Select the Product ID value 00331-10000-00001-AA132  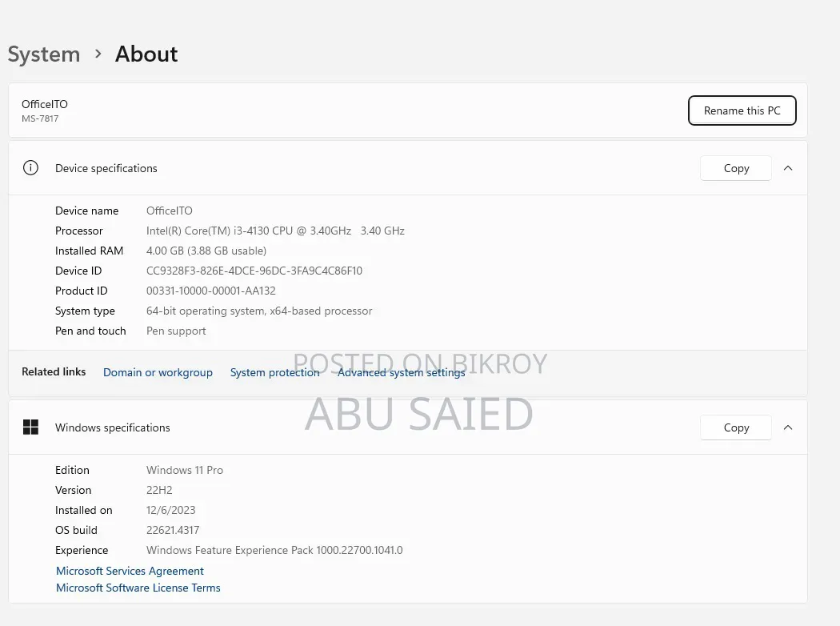point(211,291)
